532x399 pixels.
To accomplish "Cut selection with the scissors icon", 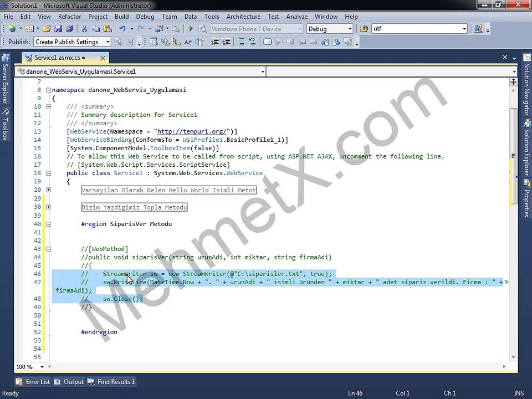I will [84, 29].
